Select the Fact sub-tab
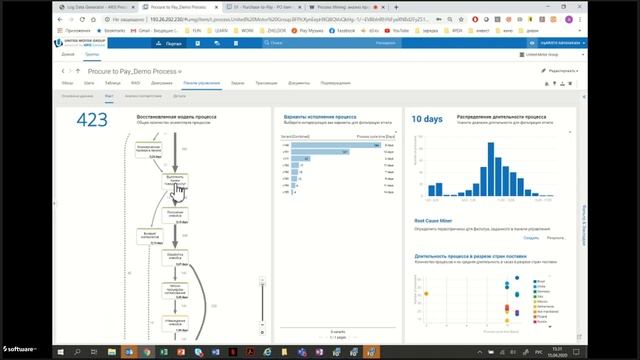Image resolution: width=640 pixels, height=360 pixels. [109, 96]
